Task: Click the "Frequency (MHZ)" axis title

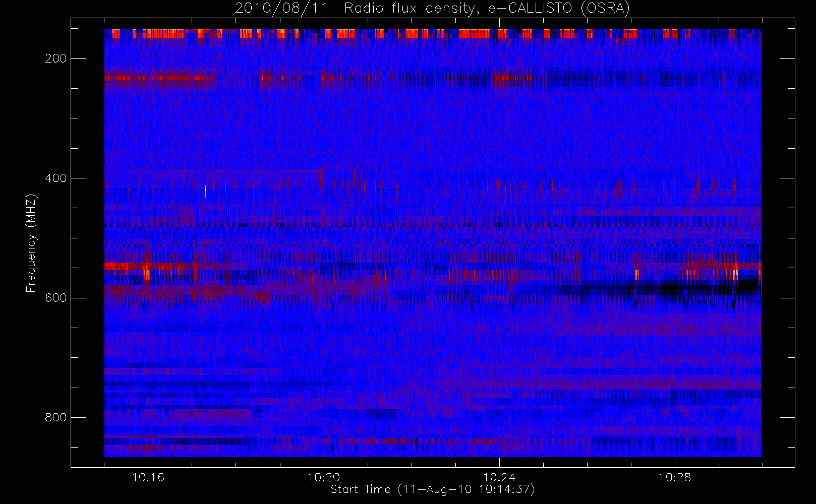Action: [x=31, y=243]
